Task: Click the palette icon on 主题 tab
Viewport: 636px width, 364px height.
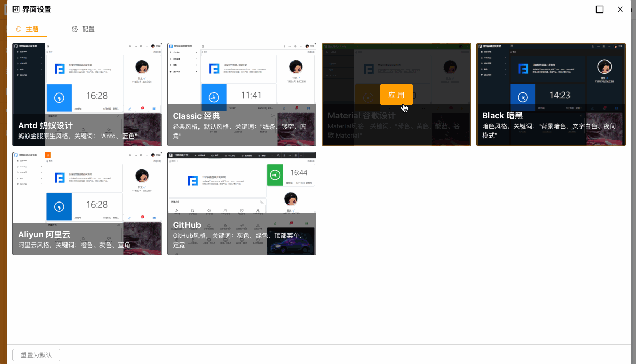Action: (x=19, y=29)
